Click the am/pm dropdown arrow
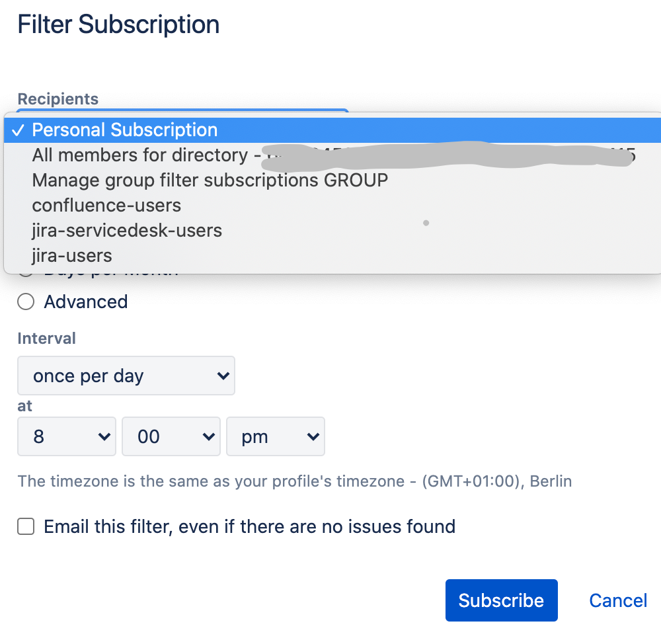The image size is (661, 644). point(313,436)
